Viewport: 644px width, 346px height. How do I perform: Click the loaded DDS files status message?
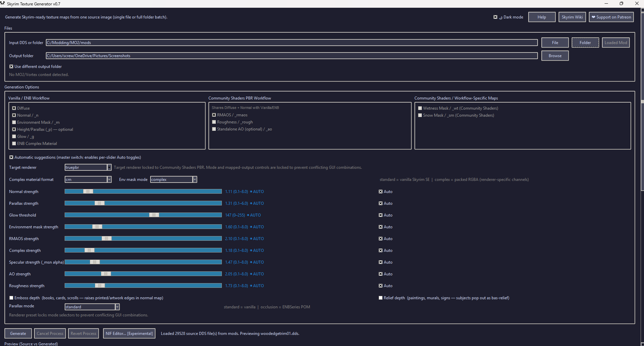[230, 334]
